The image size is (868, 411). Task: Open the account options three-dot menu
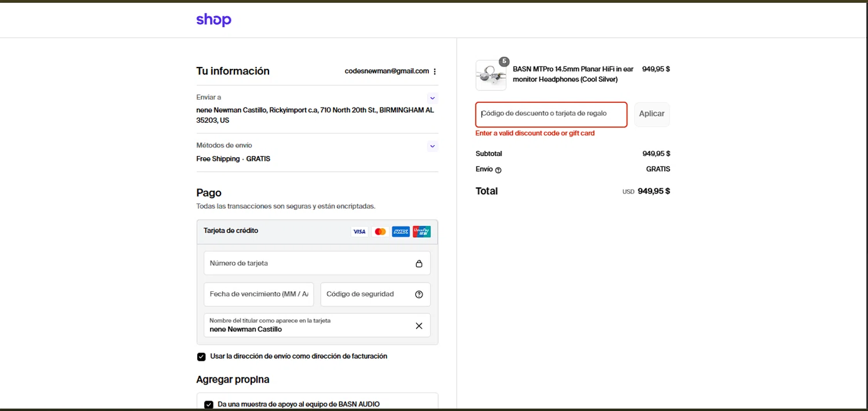435,72
